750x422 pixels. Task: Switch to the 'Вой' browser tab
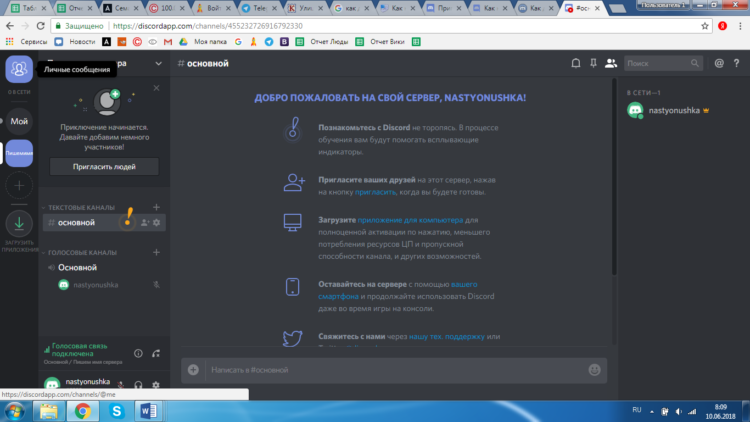pyautogui.click(x=213, y=8)
